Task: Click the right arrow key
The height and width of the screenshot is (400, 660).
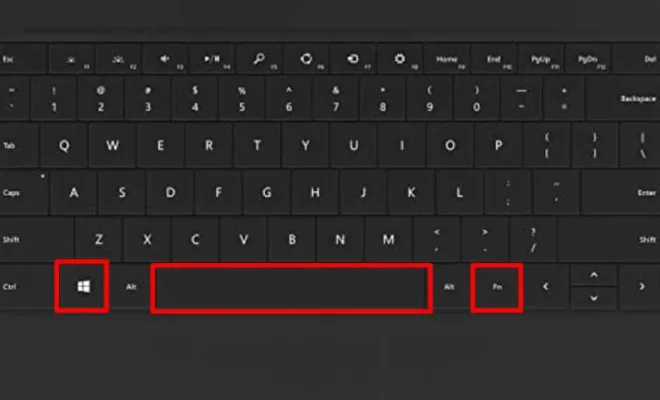Action: pos(640,286)
